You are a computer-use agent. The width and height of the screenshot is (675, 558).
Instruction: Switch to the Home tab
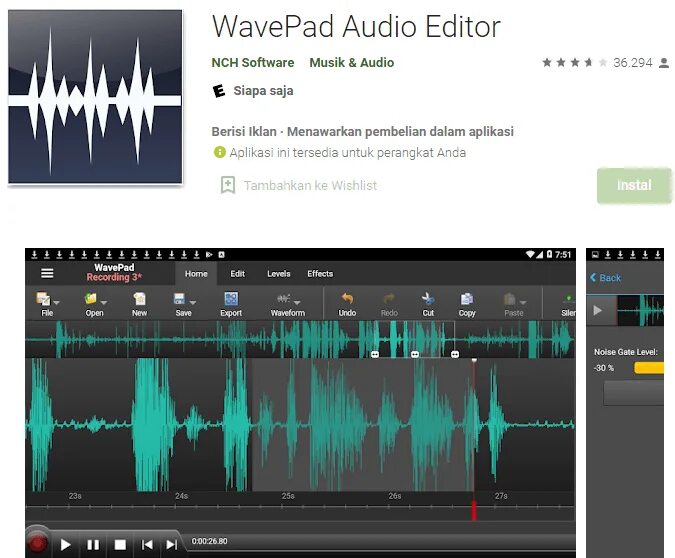(196, 274)
